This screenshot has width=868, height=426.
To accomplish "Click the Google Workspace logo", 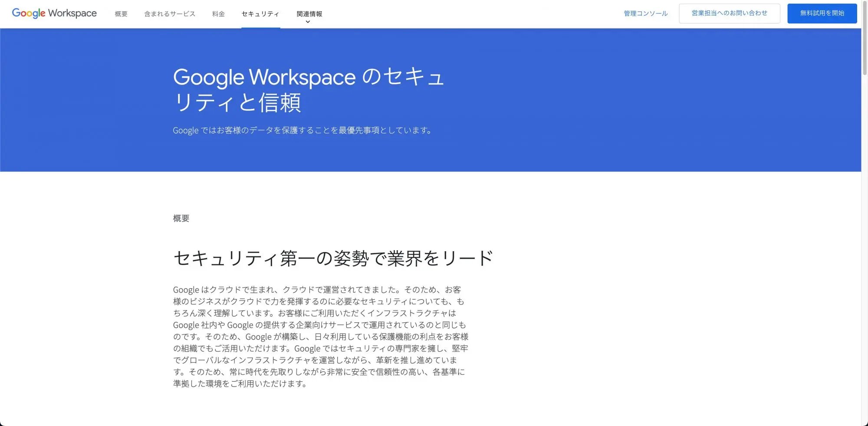I will [54, 13].
